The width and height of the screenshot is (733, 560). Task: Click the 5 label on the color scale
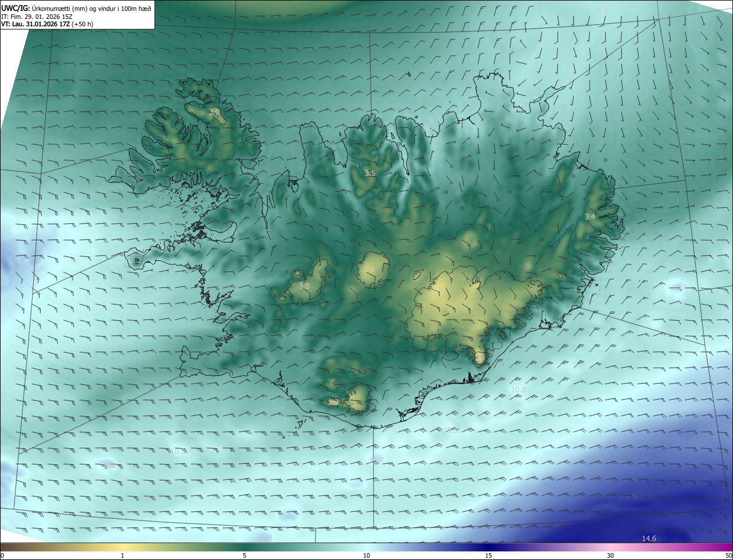click(x=245, y=556)
